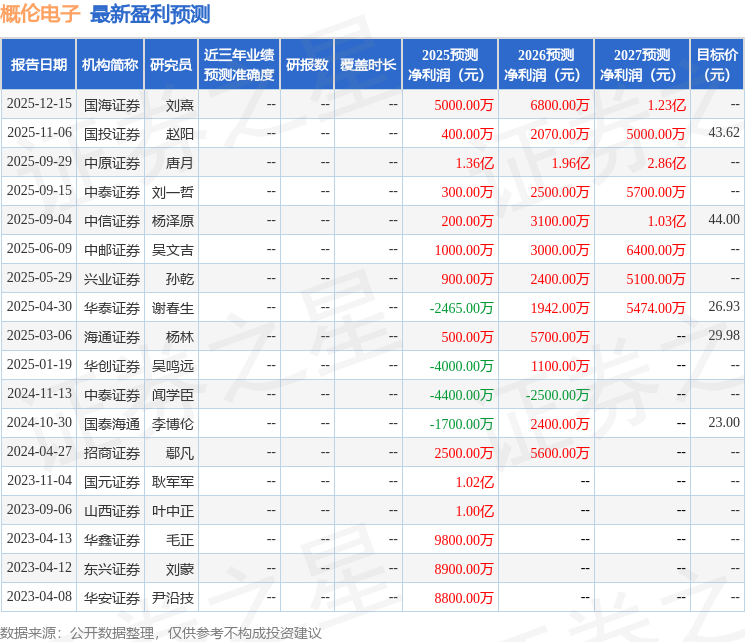
Task: Click the date 2024-11-13
Action: point(39,393)
